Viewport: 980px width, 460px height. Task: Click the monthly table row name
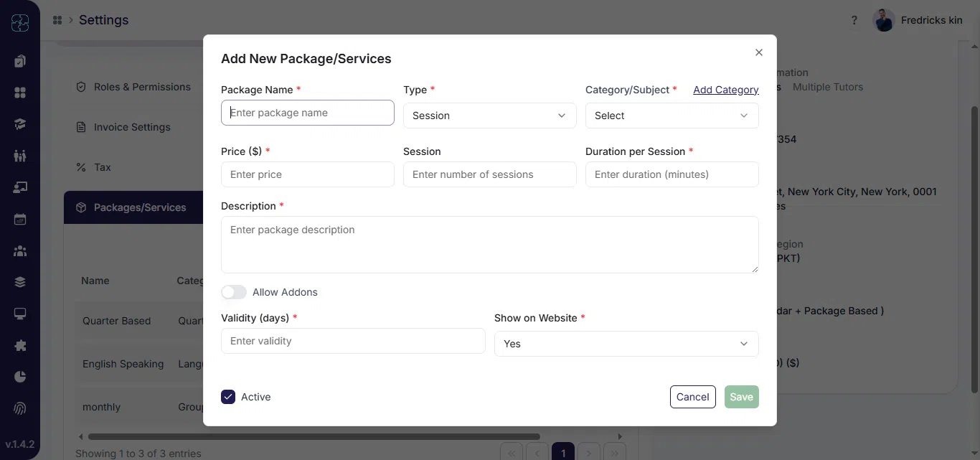click(102, 407)
